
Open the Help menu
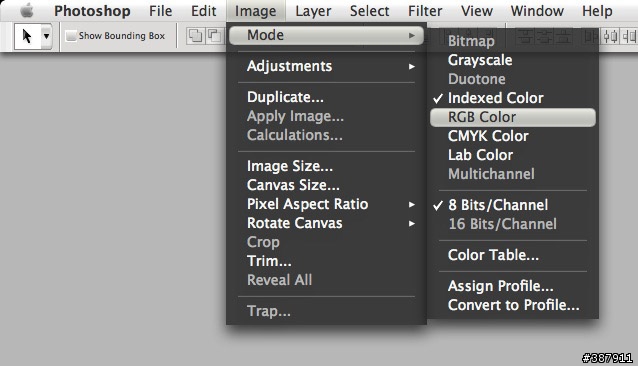[x=597, y=11]
